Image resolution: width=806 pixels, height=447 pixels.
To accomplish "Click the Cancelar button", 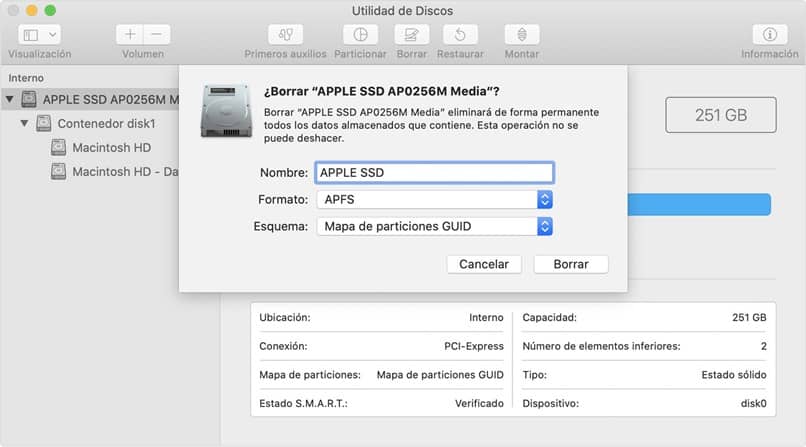I will (484, 264).
